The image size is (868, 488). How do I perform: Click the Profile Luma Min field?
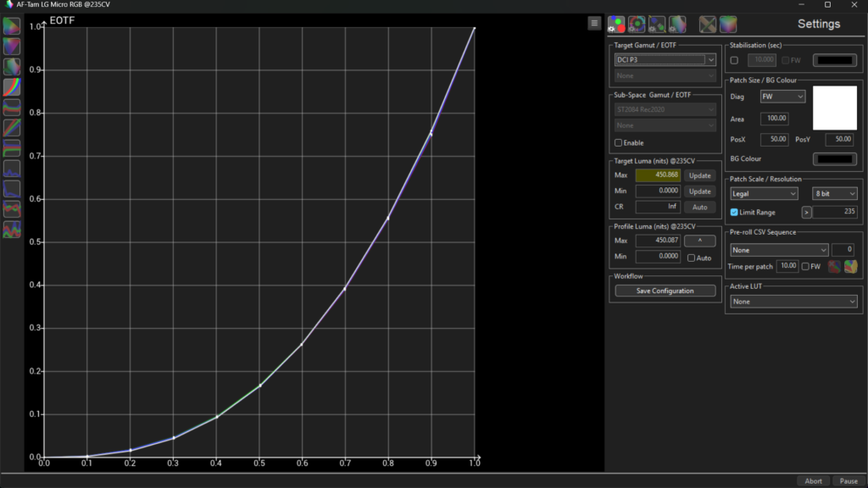pyautogui.click(x=658, y=257)
